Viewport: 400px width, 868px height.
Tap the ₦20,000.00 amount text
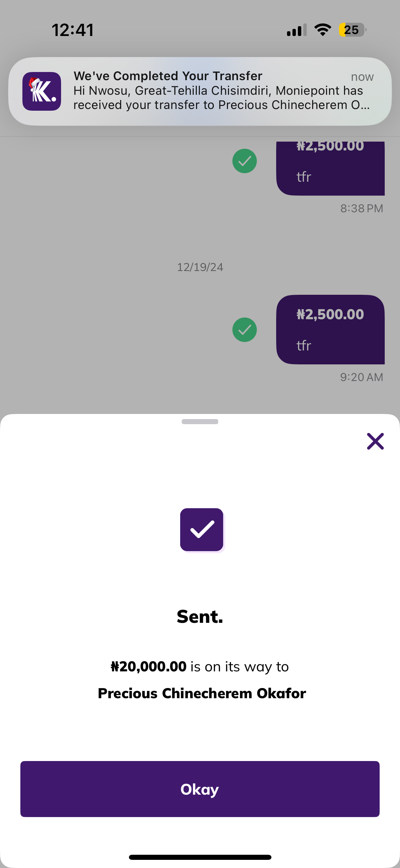[x=149, y=667]
